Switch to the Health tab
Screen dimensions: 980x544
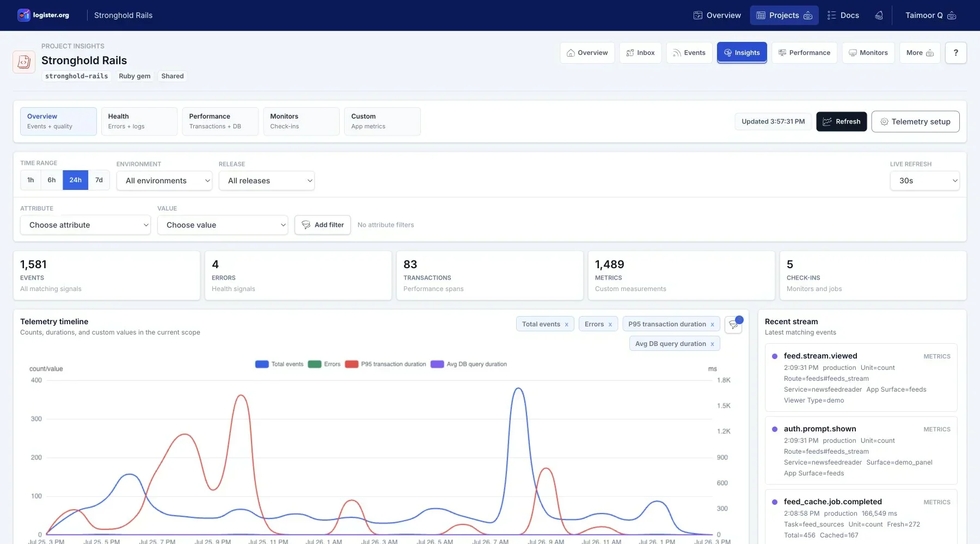pyautogui.click(x=139, y=121)
